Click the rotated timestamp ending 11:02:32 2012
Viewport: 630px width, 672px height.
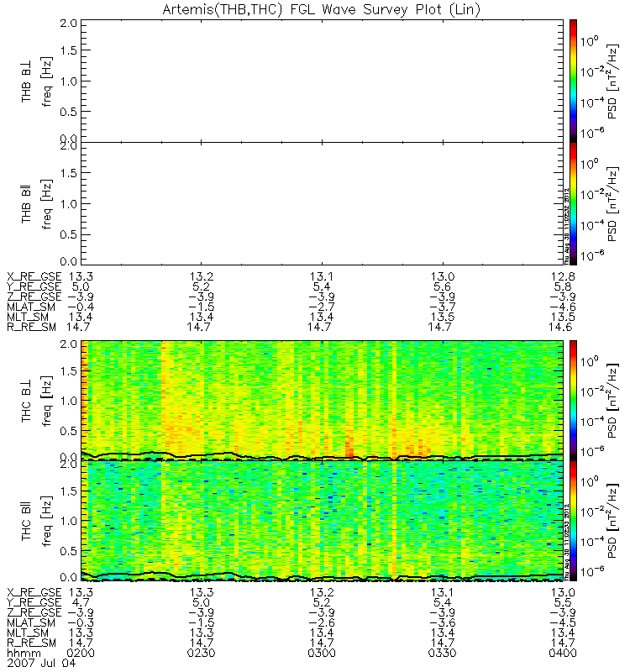tap(566, 226)
